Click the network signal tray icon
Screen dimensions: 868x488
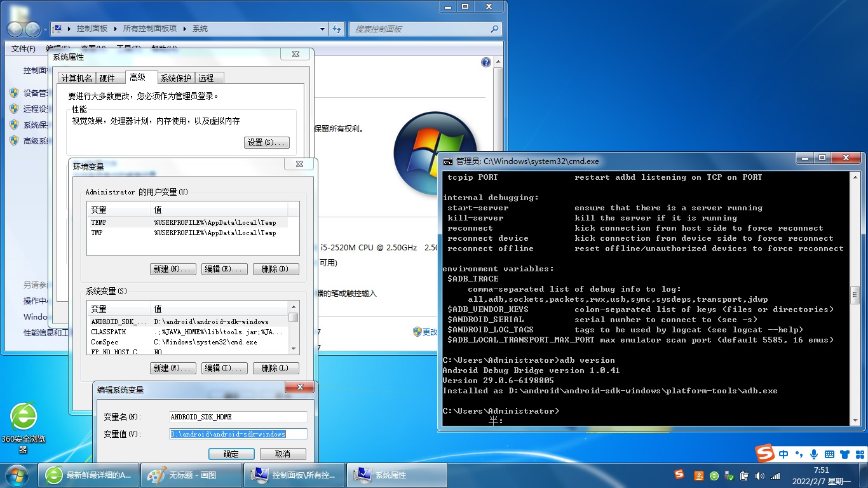point(776,476)
